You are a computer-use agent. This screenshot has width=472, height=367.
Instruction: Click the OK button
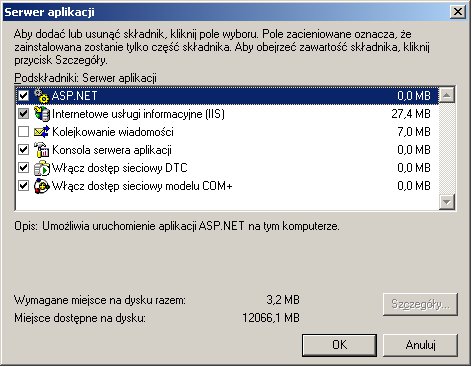pos(339,345)
